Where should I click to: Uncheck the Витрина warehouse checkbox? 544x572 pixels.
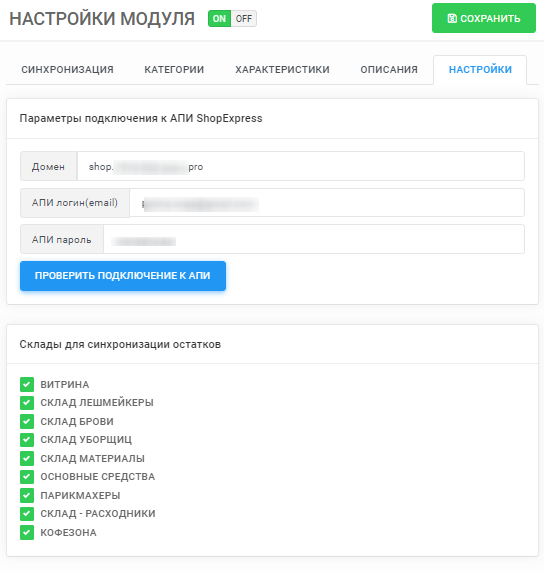[x=27, y=384]
